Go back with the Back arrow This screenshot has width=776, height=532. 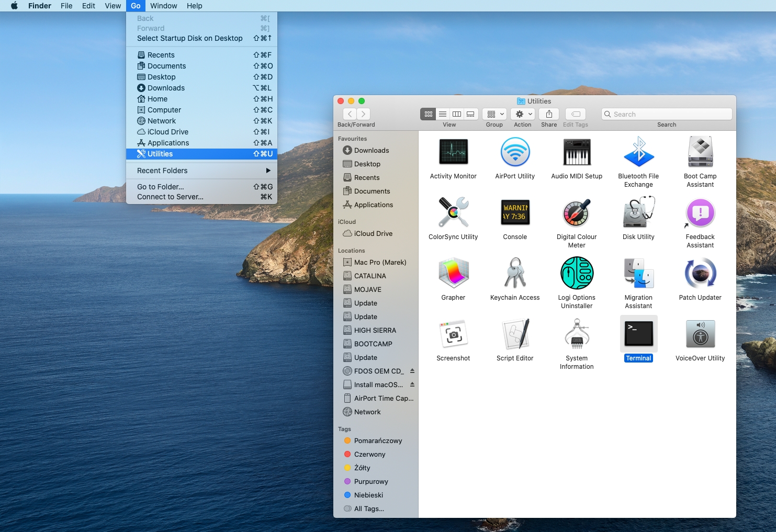coord(350,114)
